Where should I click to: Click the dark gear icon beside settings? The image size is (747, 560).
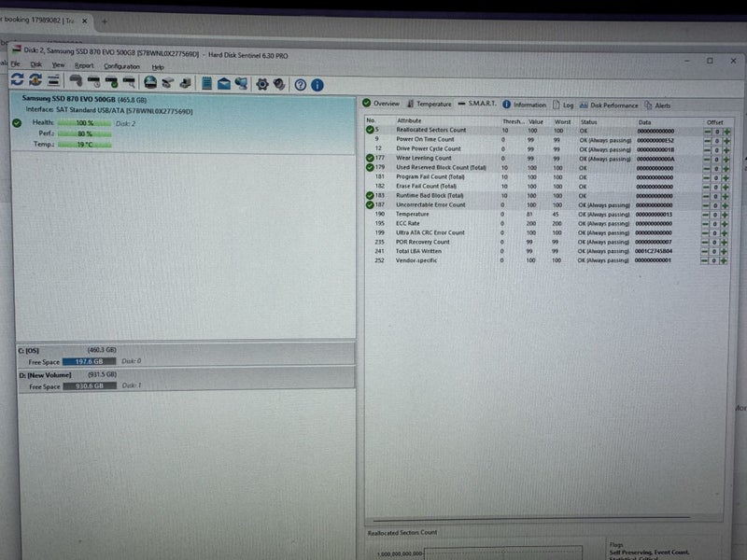pos(279,85)
